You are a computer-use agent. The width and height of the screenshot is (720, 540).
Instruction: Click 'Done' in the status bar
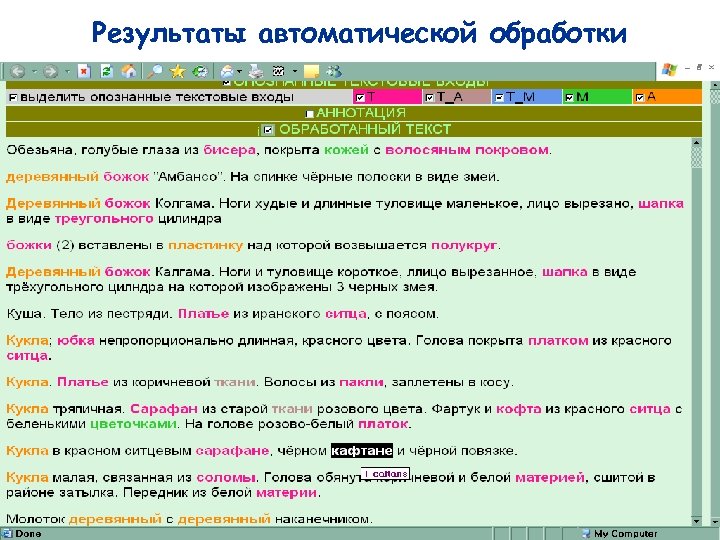(x=28, y=534)
